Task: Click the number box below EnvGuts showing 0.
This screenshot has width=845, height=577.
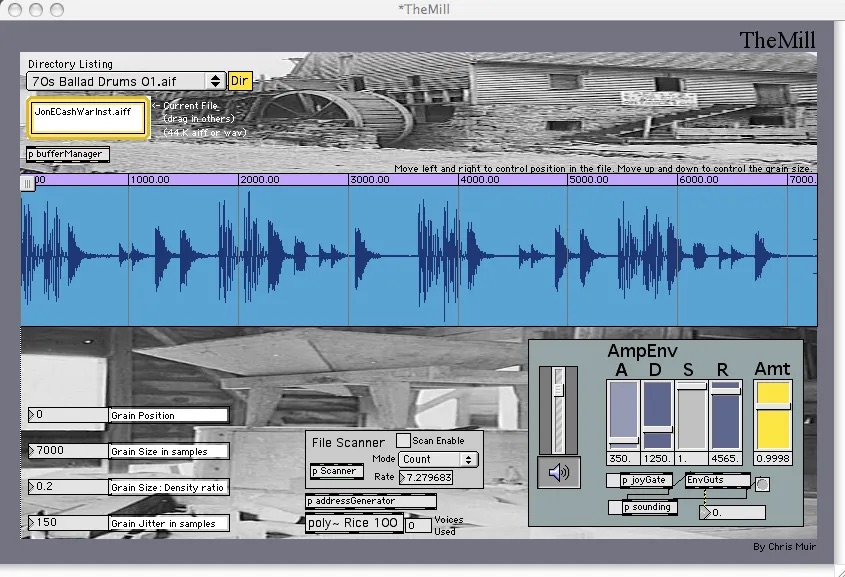Action: pyautogui.click(x=732, y=512)
